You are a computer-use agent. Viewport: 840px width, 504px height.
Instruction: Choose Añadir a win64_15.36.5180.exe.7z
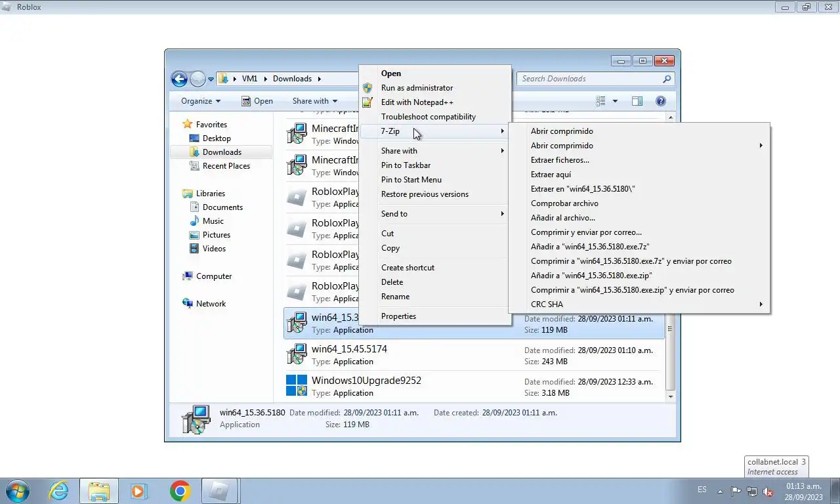pyautogui.click(x=639, y=247)
